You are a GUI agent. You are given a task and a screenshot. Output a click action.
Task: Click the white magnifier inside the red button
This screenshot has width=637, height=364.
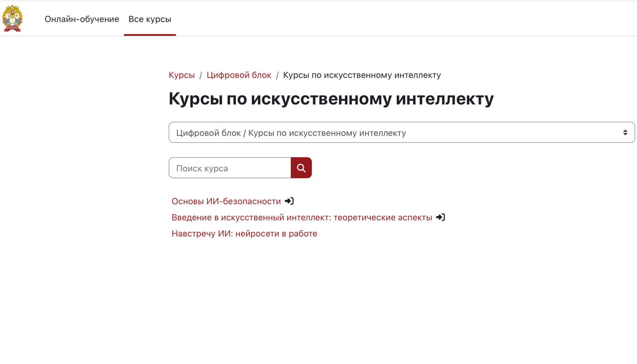pyautogui.click(x=301, y=168)
